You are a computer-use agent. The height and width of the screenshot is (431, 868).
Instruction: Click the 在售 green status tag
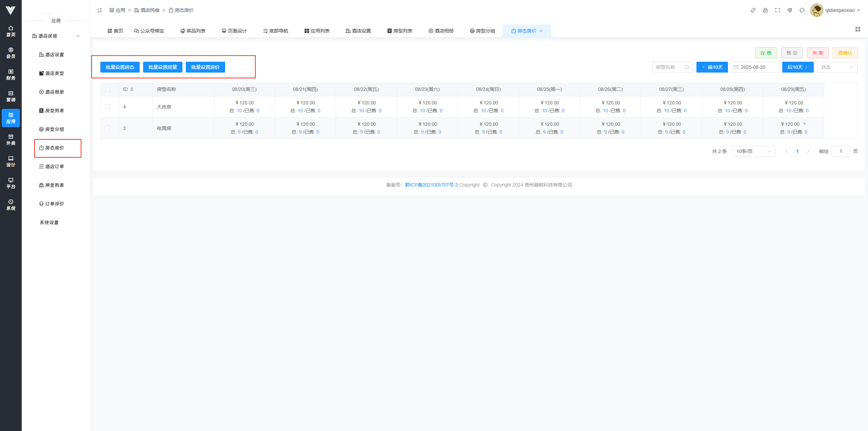[x=766, y=53]
